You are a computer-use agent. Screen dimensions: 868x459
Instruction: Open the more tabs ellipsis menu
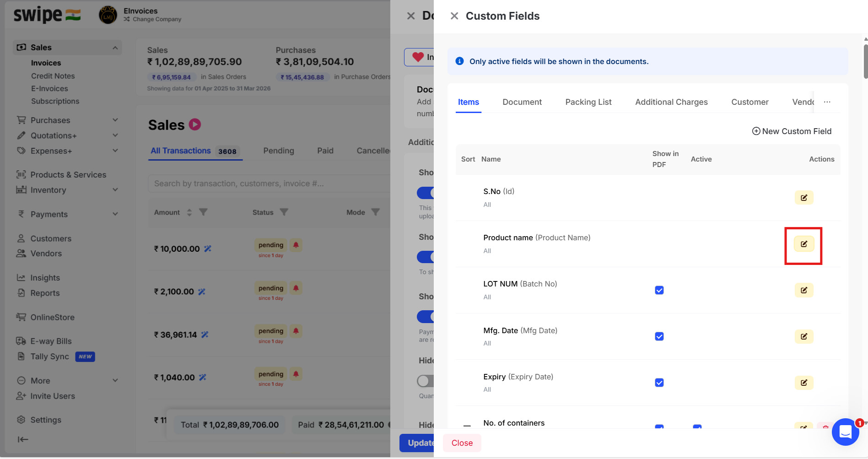(827, 102)
